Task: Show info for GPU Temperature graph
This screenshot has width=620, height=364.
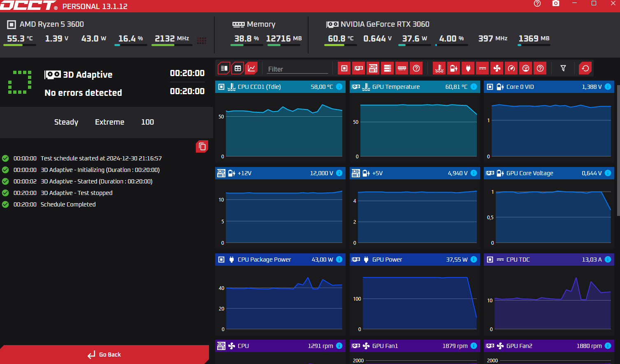Action: [x=474, y=87]
